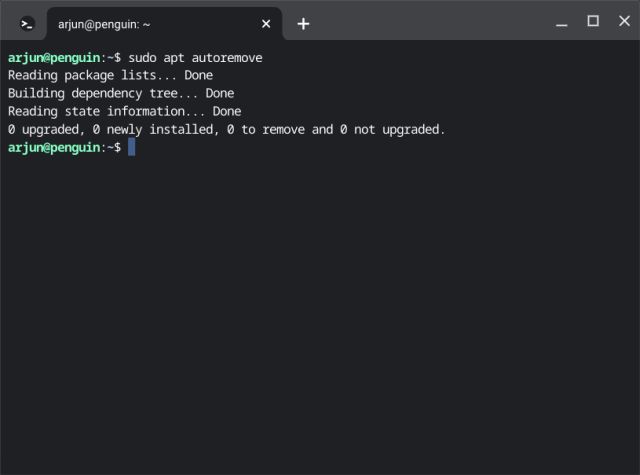Image resolution: width=640 pixels, height=475 pixels.
Task: Click the word sudo in the command
Action: [x=142, y=57]
